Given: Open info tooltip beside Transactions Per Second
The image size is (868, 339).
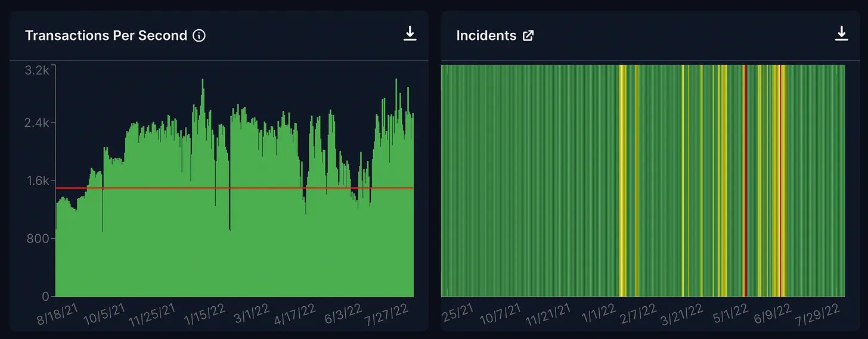Looking at the screenshot, I should (x=200, y=36).
